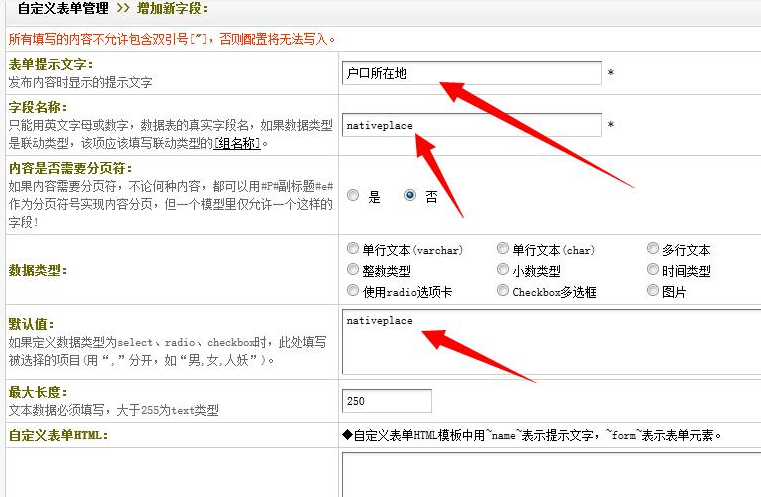Choose 使用radio选项卡 data type
Viewport: 761px width, 497px height.
tap(353, 291)
